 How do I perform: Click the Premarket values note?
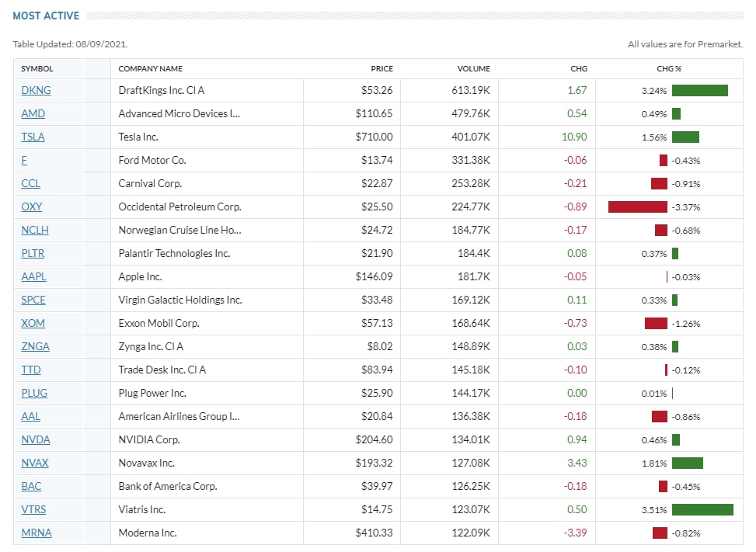pyautogui.click(x=685, y=44)
